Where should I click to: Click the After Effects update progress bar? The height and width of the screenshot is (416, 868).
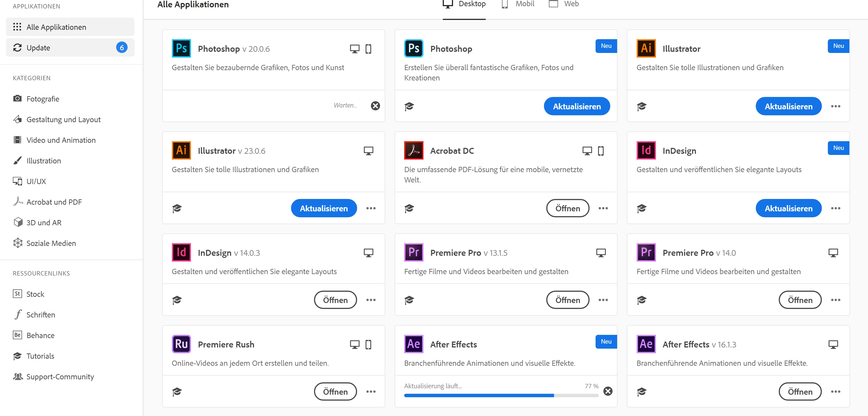pyautogui.click(x=501, y=395)
